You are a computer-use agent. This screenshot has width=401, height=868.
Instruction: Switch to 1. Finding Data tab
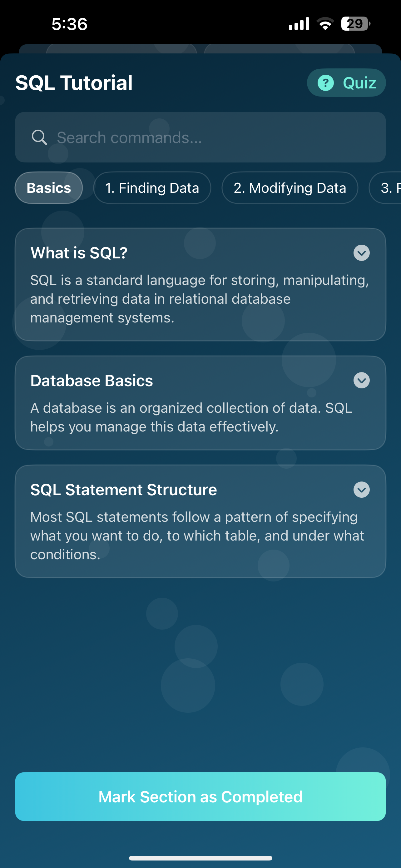coord(152,188)
